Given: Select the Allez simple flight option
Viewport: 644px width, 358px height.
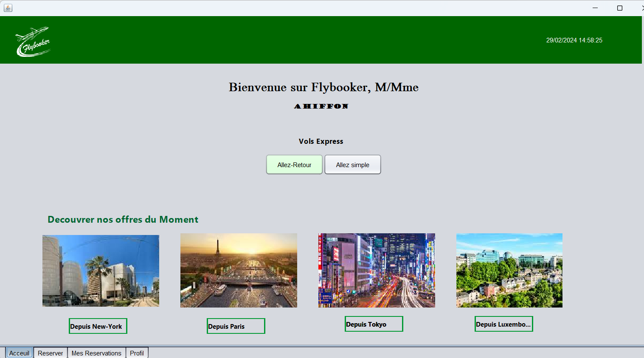Looking at the screenshot, I should pos(352,165).
